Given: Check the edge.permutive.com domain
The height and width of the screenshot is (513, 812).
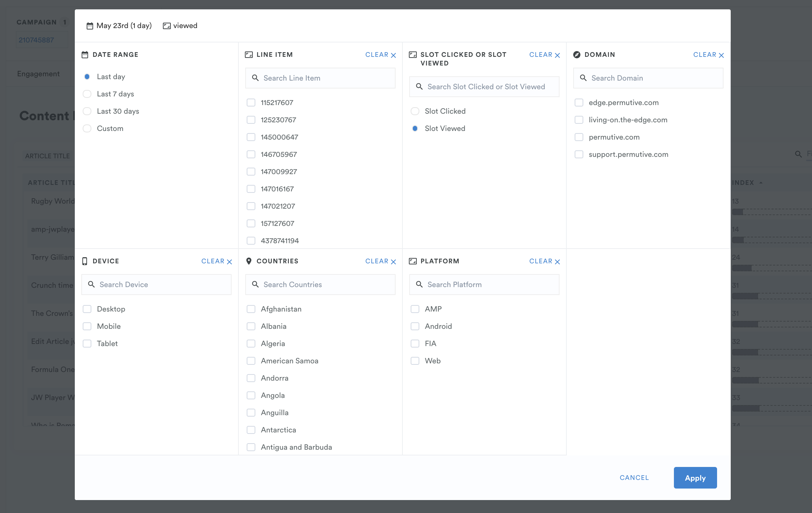Looking at the screenshot, I should [579, 103].
